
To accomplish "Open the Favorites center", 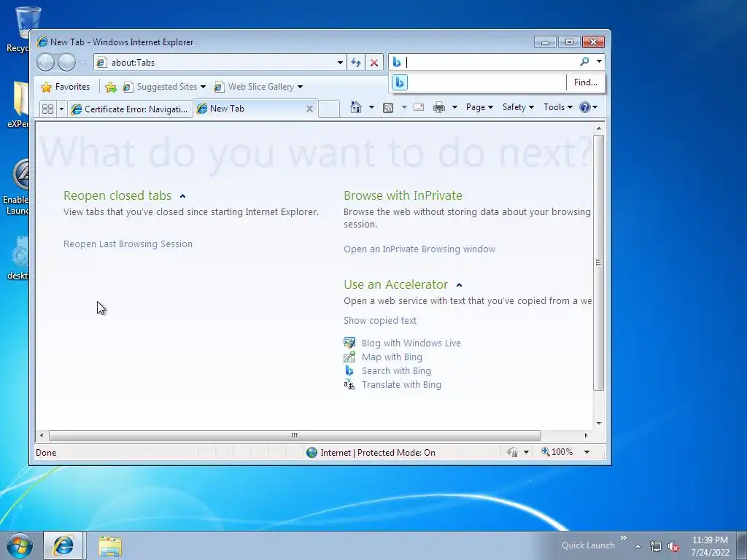I will click(x=65, y=87).
